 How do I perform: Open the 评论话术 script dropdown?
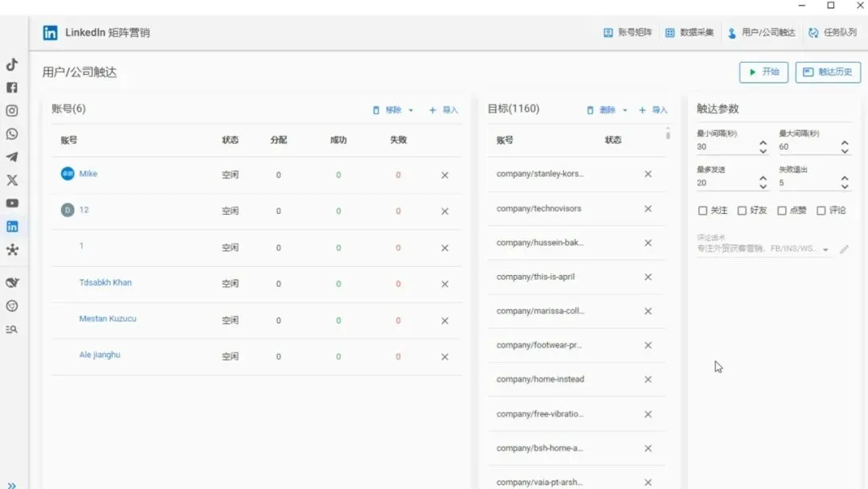pyautogui.click(x=825, y=250)
